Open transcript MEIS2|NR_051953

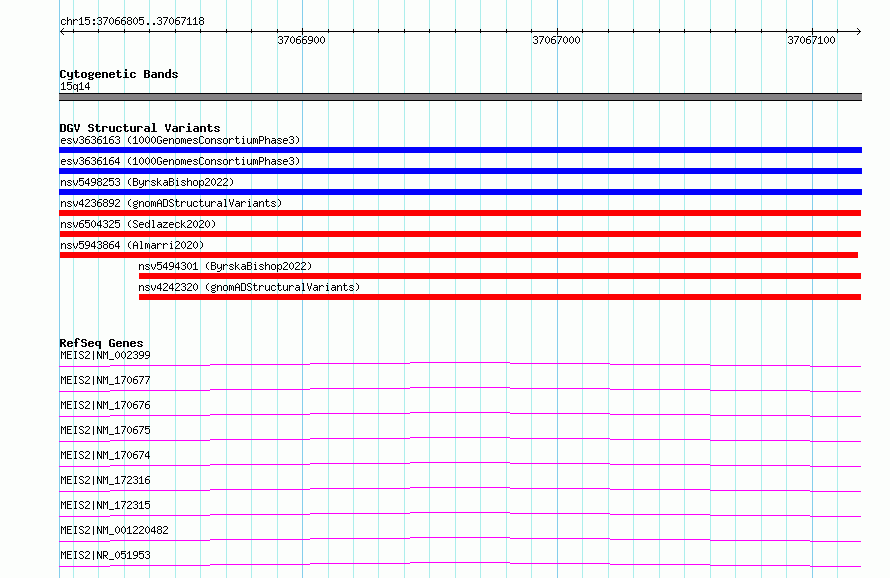tap(105, 555)
